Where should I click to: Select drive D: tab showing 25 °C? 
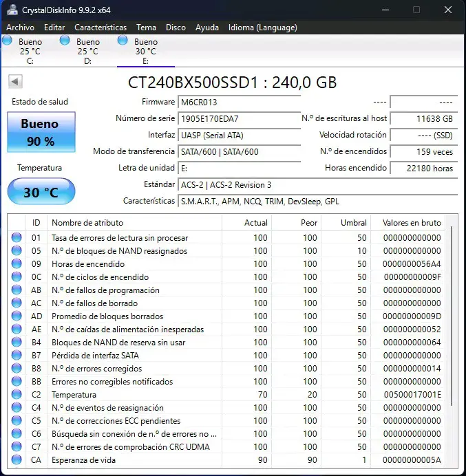(87, 51)
